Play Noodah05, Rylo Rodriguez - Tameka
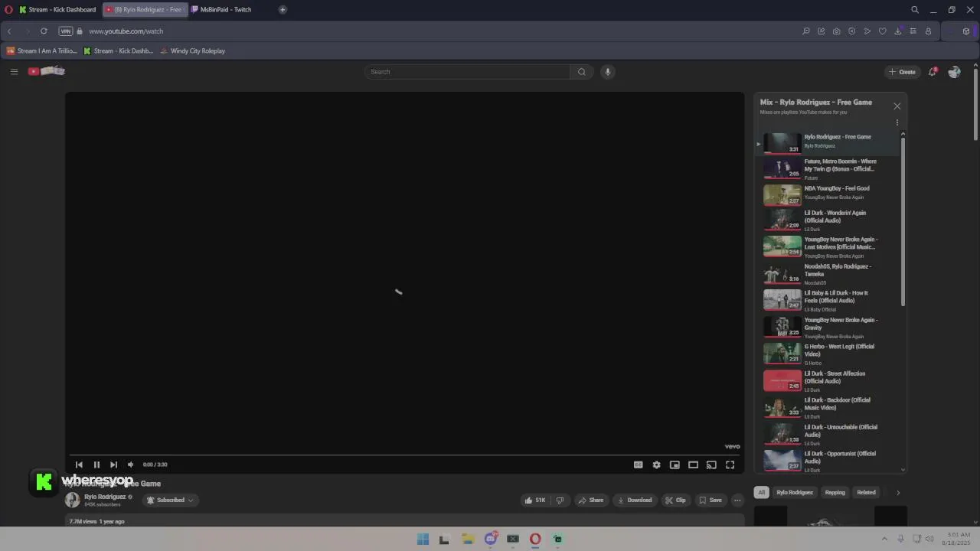The image size is (980, 551). pyautogui.click(x=827, y=275)
